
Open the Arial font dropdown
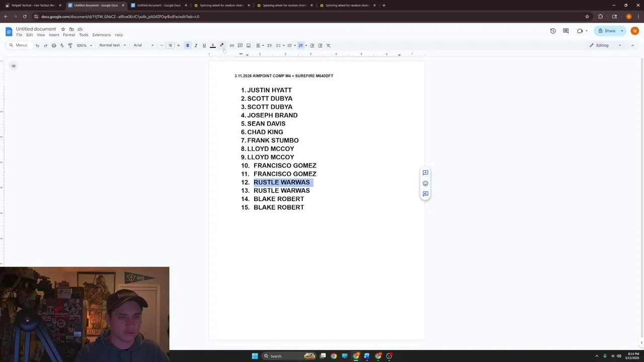click(x=143, y=45)
